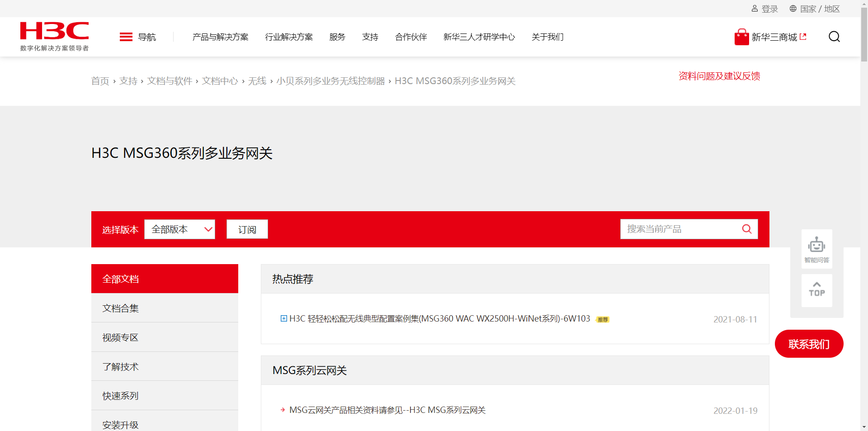Go to 文档中心 breadcrumb link
This screenshot has width=868, height=431.
point(220,81)
